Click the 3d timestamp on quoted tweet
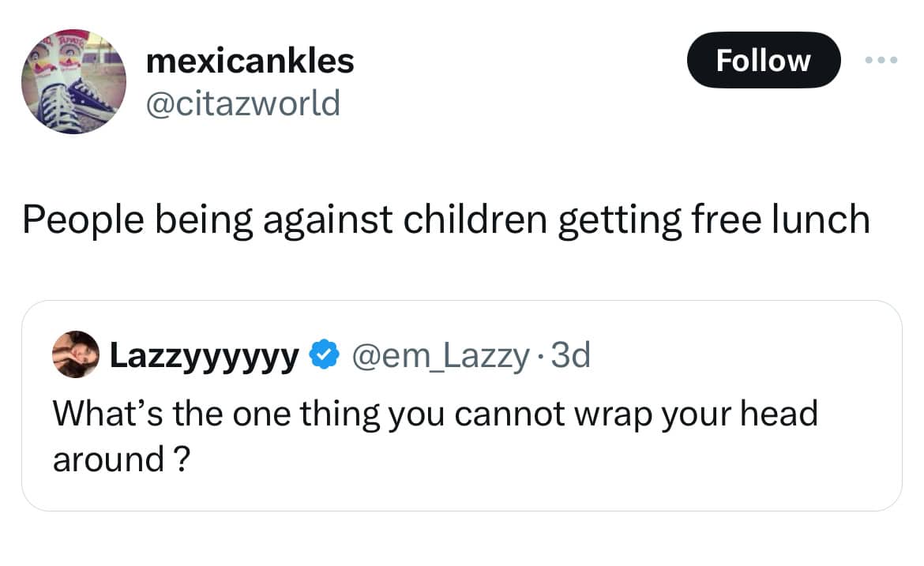Viewport: 924px width, 566px height. 570,357
